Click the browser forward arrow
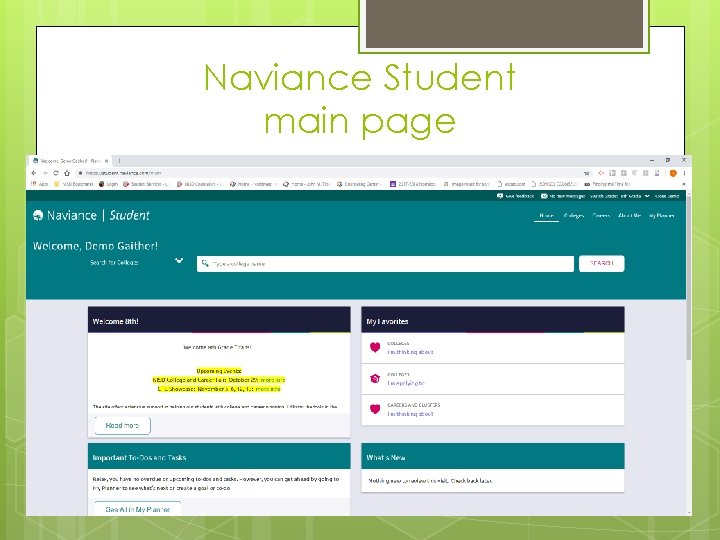The image size is (720, 540). pyautogui.click(x=45, y=173)
